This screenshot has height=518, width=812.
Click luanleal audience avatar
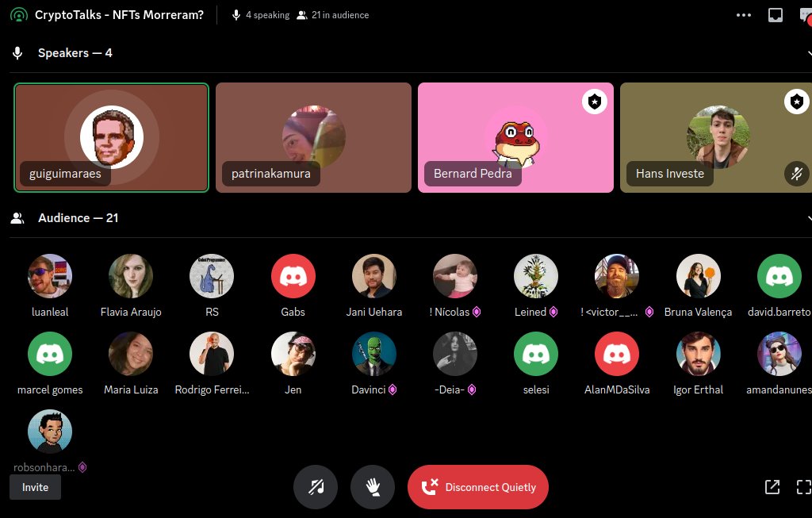(50, 276)
